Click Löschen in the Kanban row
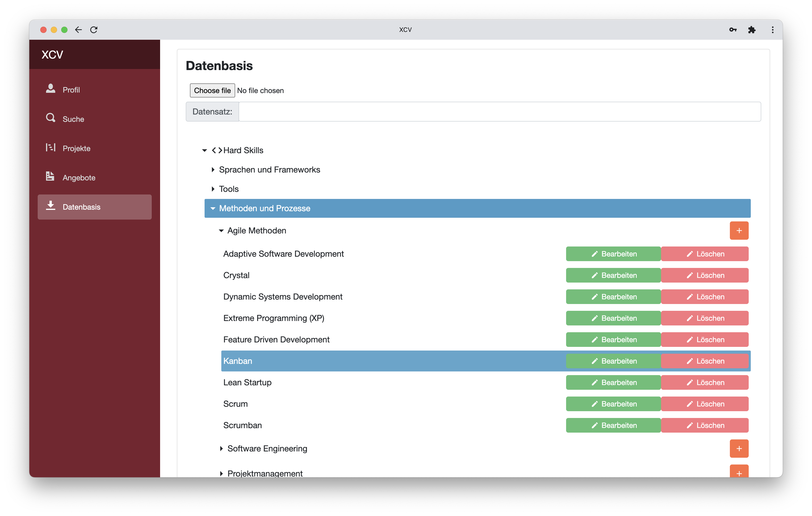 pyautogui.click(x=704, y=361)
